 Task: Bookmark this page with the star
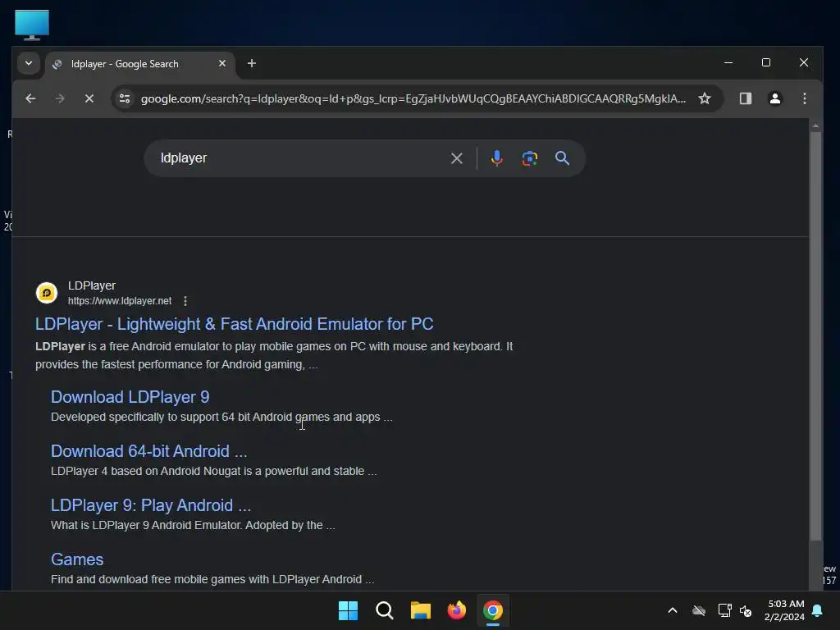click(705, 98)
